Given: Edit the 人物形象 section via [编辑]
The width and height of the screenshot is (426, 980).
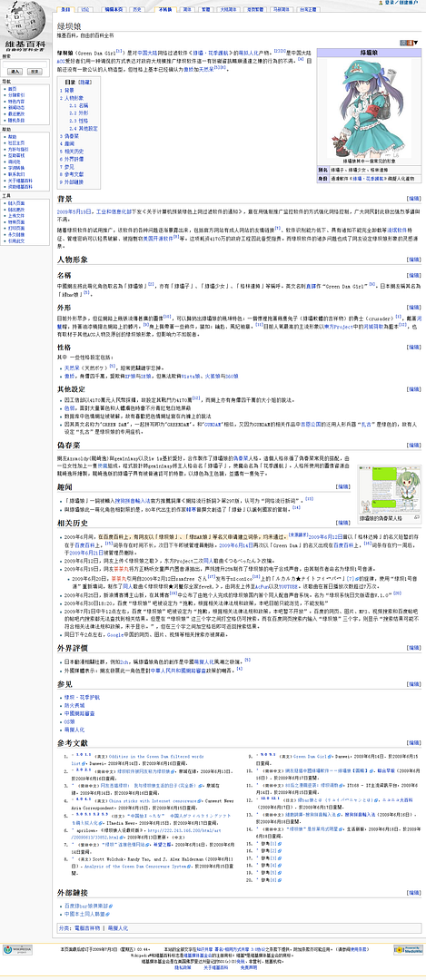Looking at the screenshot, I should click(x=413, y=259).
